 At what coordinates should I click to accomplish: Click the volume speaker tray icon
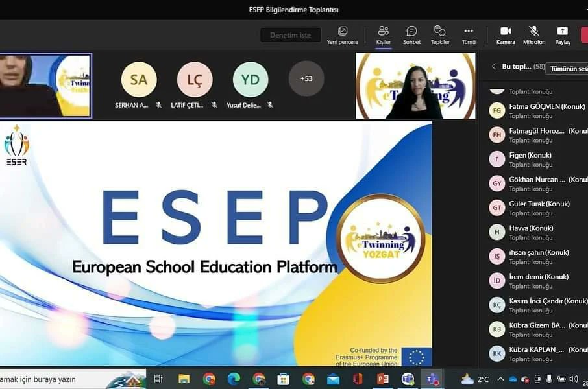tap(573, 379)
